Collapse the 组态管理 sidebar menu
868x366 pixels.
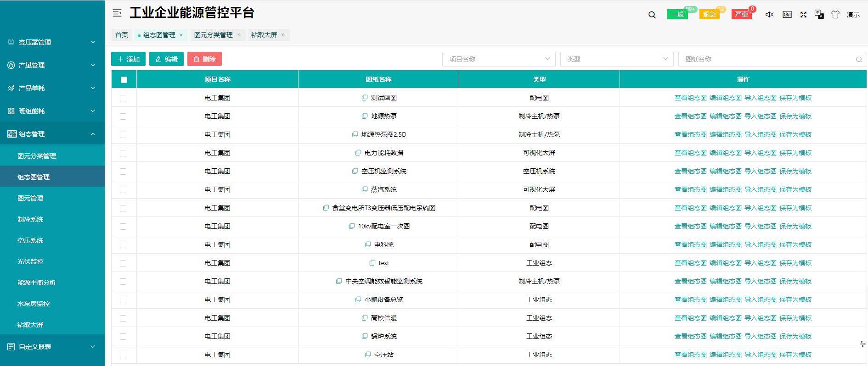pos(52,134)
